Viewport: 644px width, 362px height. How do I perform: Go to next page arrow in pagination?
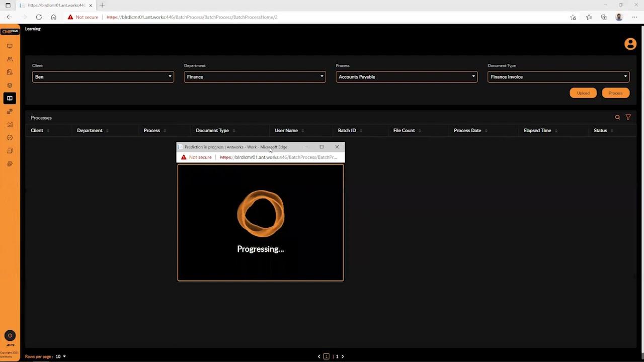pyautogui.click(x=343, y=356)
